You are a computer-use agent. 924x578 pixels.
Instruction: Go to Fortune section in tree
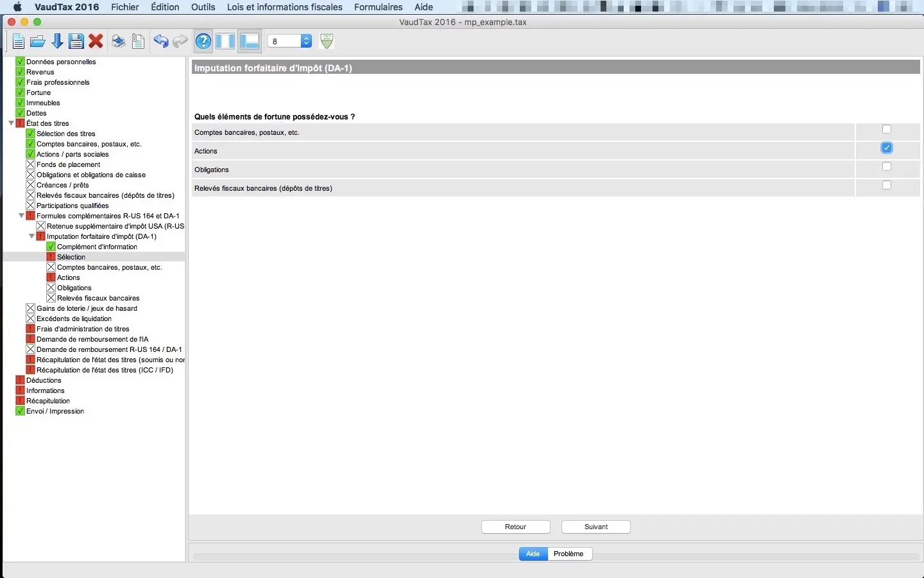(x=38, y=92)
